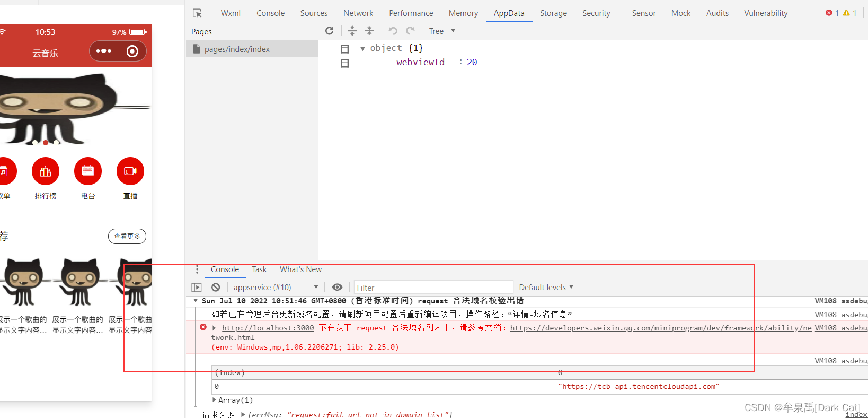Refresh the AppData view
Image resolution: width=868 pixels, height=418 pixels.
(329, 31)
